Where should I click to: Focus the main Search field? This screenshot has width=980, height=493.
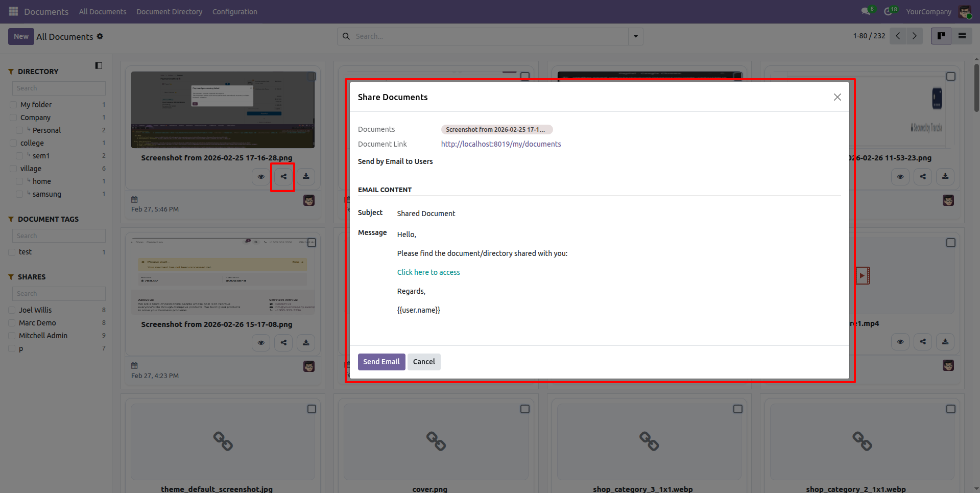point(490,36)
